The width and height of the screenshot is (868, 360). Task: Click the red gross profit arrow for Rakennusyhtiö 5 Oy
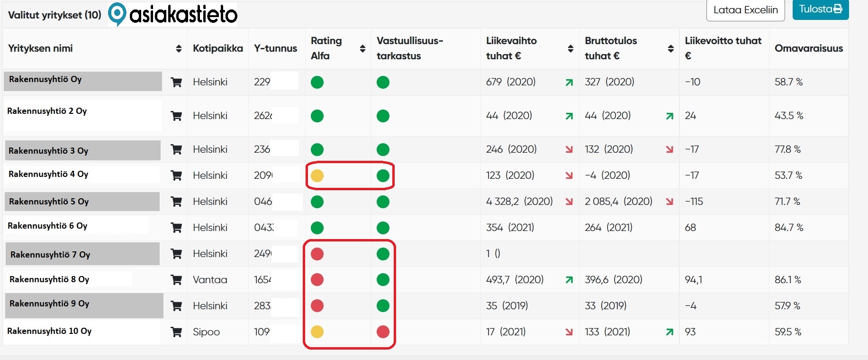(x=669, y=202)
